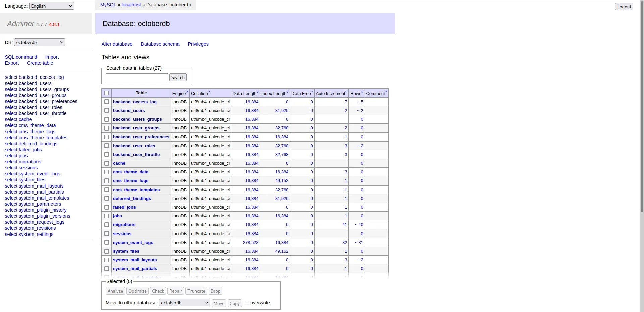Expand the DB selector dropdown

pyautogui.click(x=40, y=42)
